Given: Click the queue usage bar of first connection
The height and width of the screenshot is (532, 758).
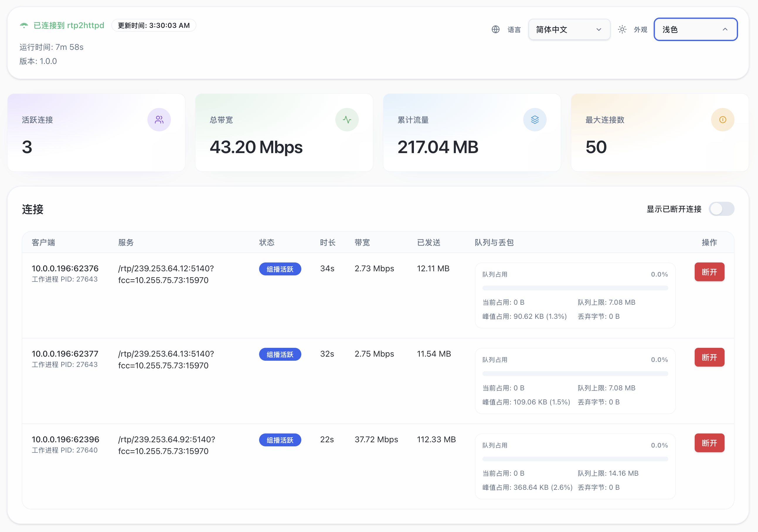Looking at the screenshot, I should pyautogui.click(x=575, y=288).
